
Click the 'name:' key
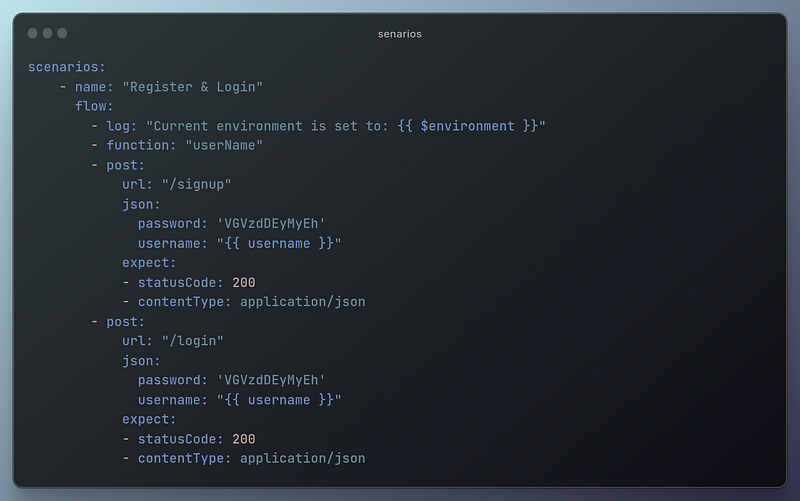click(94, 87)
